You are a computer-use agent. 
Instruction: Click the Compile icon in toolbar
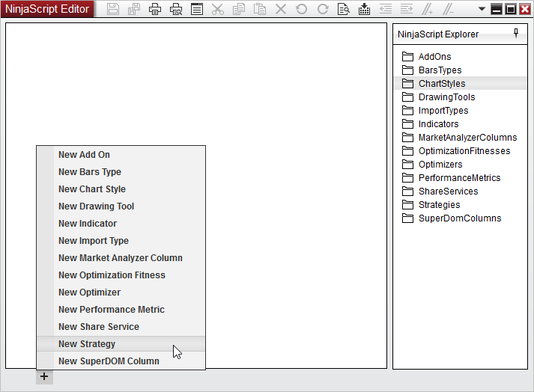click(365, 10)
